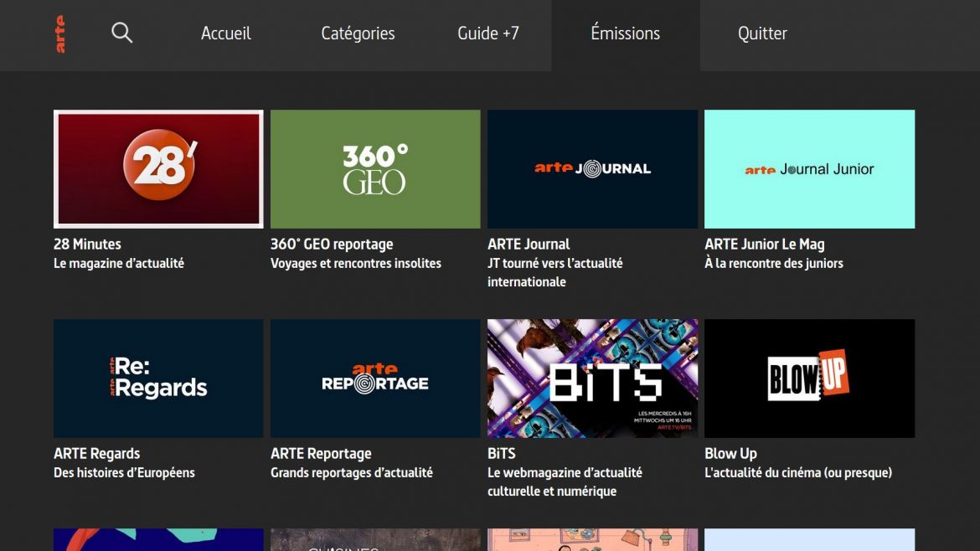Click the "360° GEO reportage" title
The image size is (980, 551).
331,245
